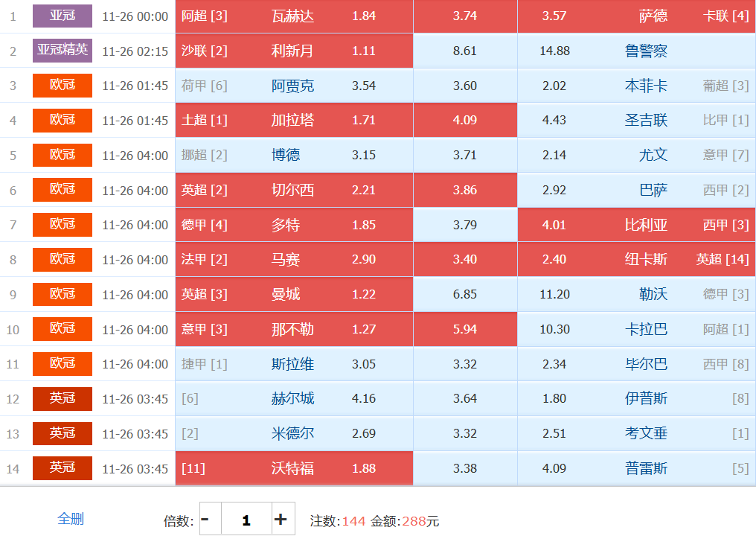Image resolution: width=756 pixels, height=536 pixels.
Task: Select away win 本菲卡 at odds 2.02
Action: (x=636, y=86)
